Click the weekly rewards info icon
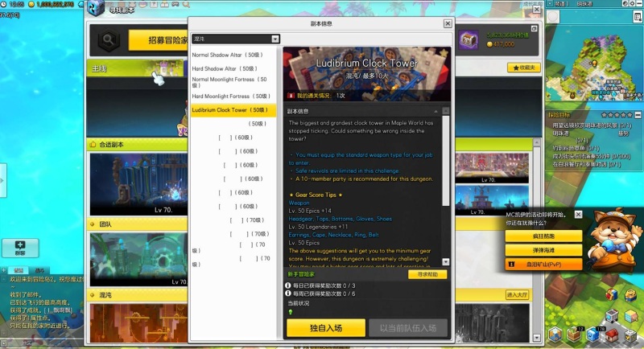 [288, 294]
